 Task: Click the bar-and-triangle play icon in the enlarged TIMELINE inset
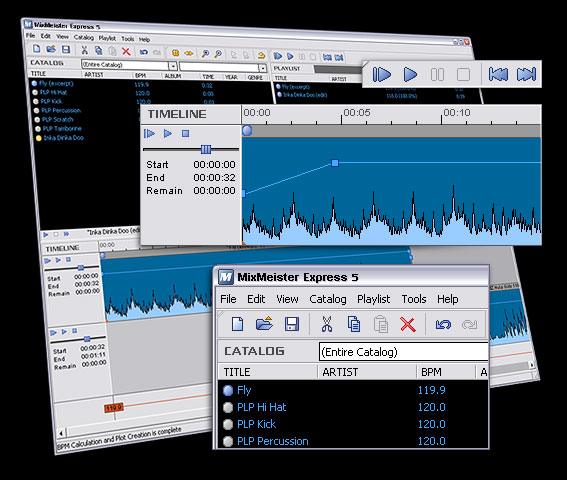pyautogui.click(x=149, y=133)
